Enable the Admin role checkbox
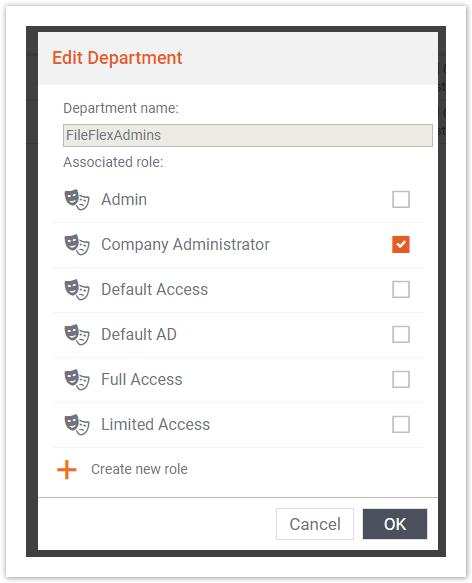The image size is (472, 583). [401, 199]
